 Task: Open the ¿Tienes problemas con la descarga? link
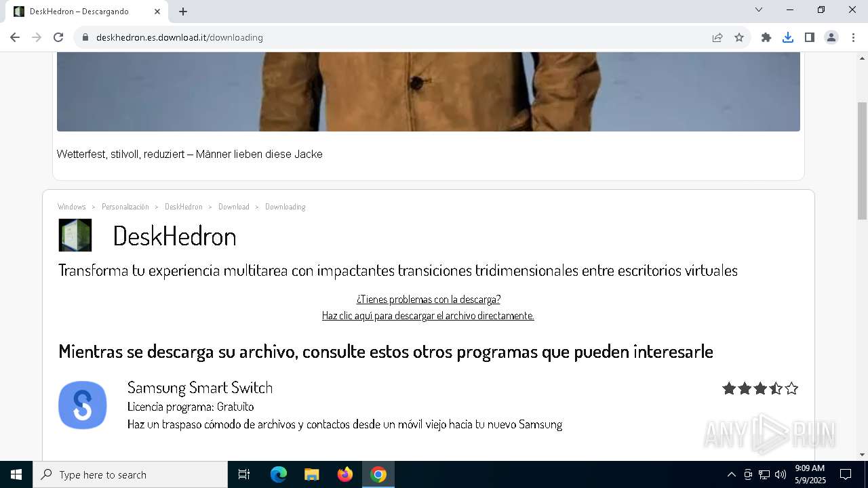(x=429, y=299)
